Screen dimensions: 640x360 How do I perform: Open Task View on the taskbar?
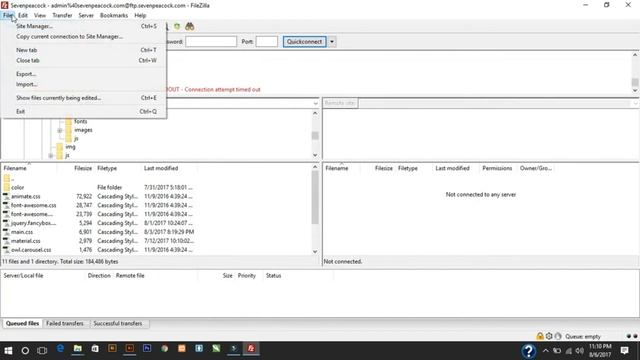pos(42,350)
